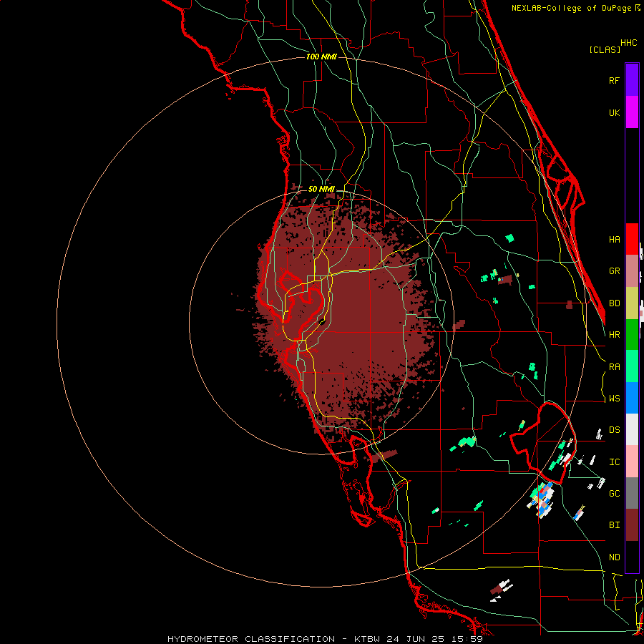The image size is (644, 644).
Task: Click the "HHC" product label
Action: pyautogui.click(x=628, y=43)
